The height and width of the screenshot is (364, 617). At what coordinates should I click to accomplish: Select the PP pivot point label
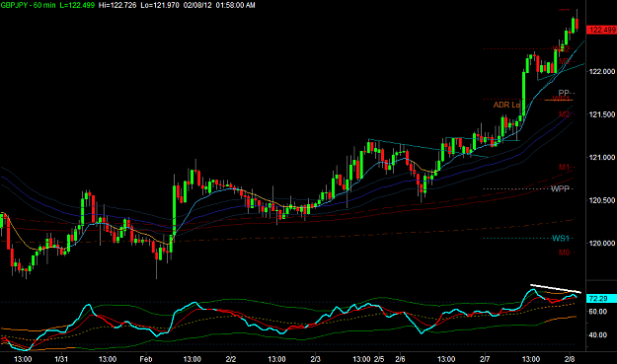(x=564, y=93)
